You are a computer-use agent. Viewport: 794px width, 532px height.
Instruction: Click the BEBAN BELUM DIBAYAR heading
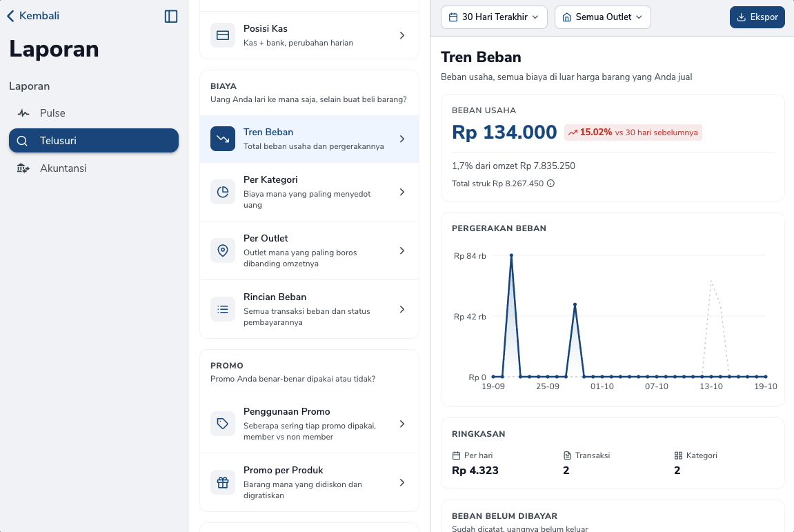504,516
